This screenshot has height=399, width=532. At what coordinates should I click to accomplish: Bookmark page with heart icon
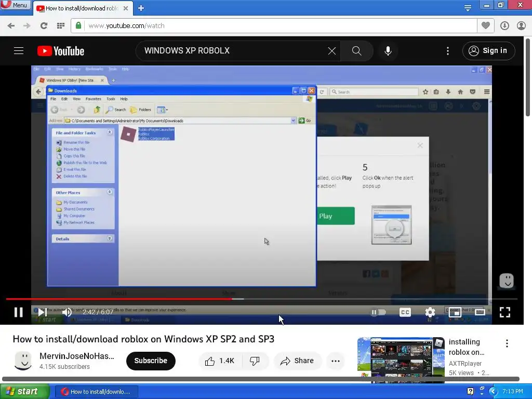tap(486, 25)
